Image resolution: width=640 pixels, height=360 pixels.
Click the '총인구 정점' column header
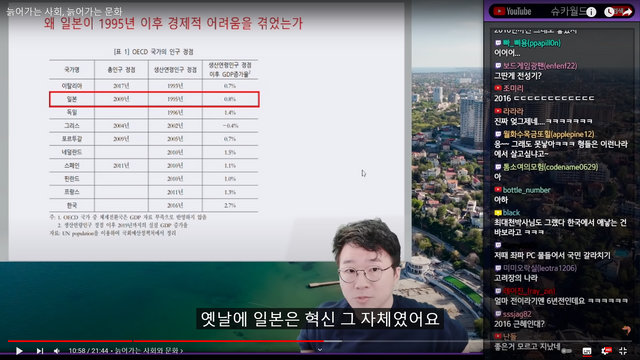(121, 70)
